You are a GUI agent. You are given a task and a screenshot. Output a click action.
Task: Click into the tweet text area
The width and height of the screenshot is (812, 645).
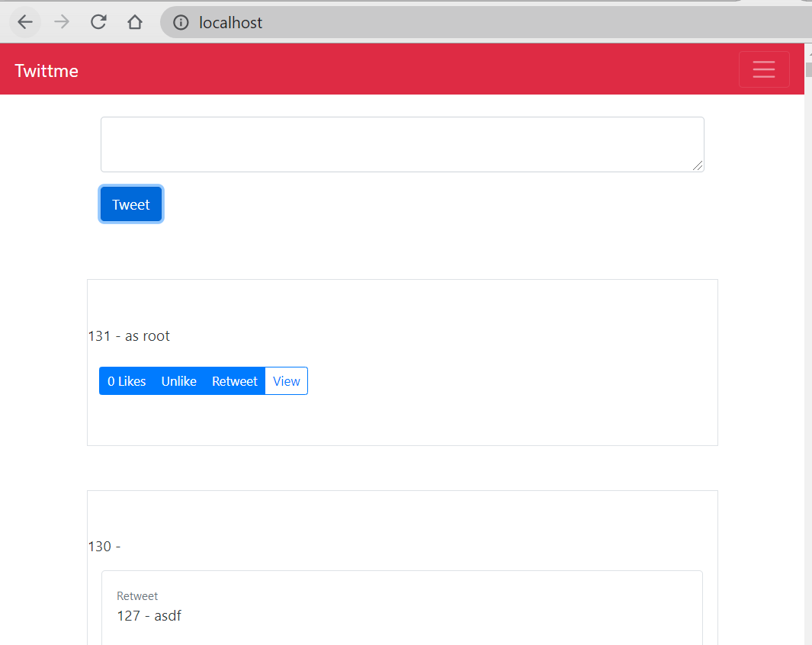403,144
